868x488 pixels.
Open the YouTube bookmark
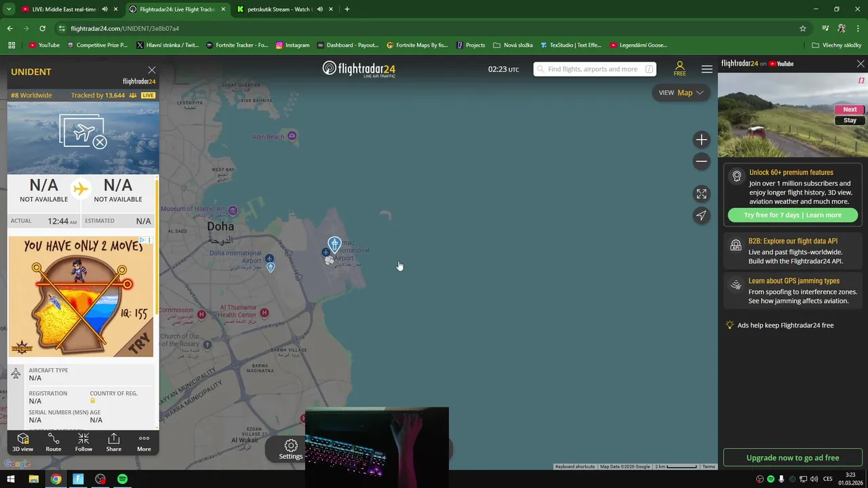click(44, 45)
